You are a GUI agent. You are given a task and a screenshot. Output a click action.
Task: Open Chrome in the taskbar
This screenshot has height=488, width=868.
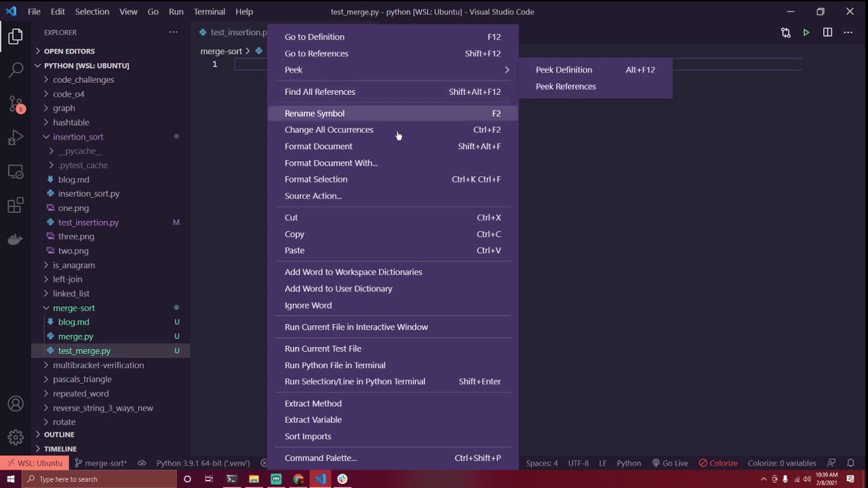[298, 479]
